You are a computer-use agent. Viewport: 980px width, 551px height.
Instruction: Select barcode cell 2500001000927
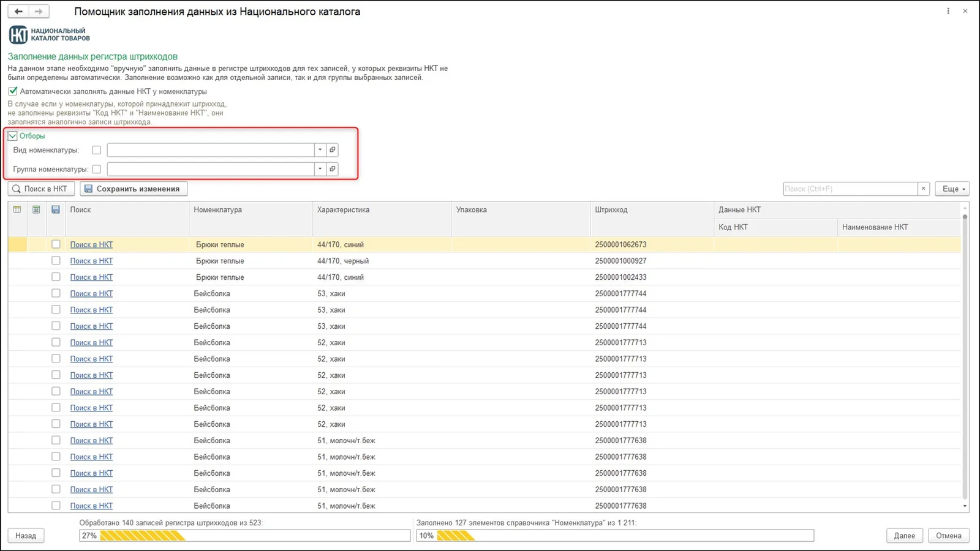click(652, 261)
